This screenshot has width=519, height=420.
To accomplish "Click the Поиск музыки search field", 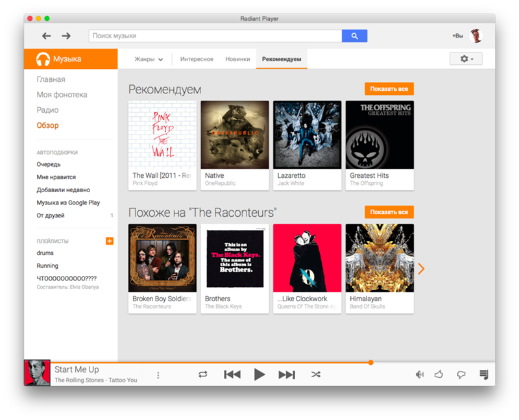I will tap(215, 36).
